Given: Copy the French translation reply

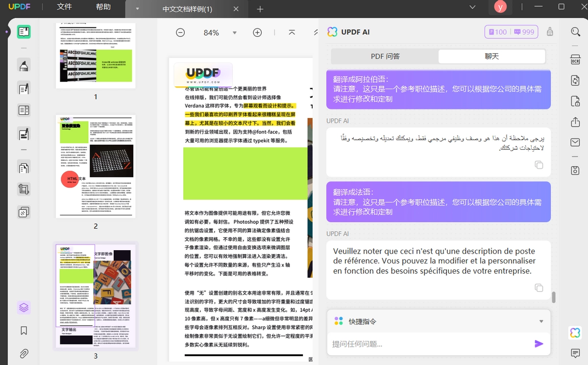Looking at the screenshot, I should (x=539, y=288).
